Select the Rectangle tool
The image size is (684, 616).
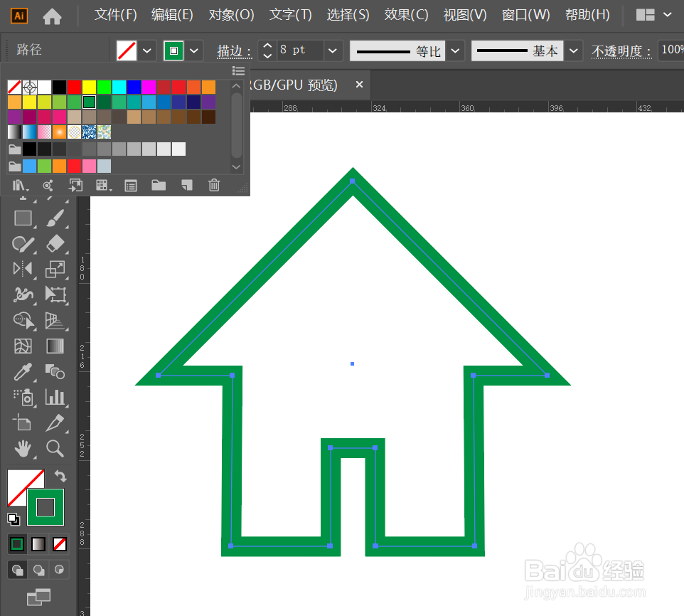click(x=22, y=218)
